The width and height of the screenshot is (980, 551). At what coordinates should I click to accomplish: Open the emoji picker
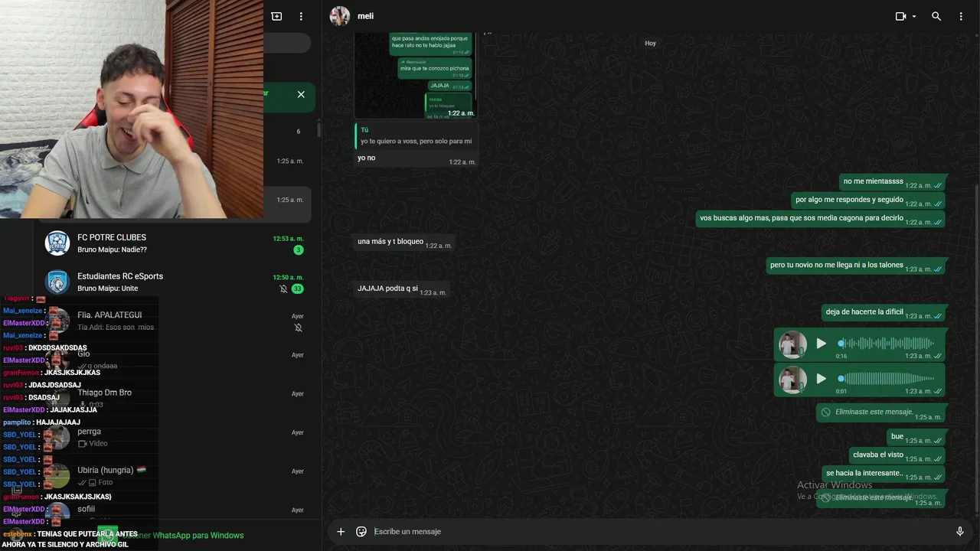coord(361,532)
